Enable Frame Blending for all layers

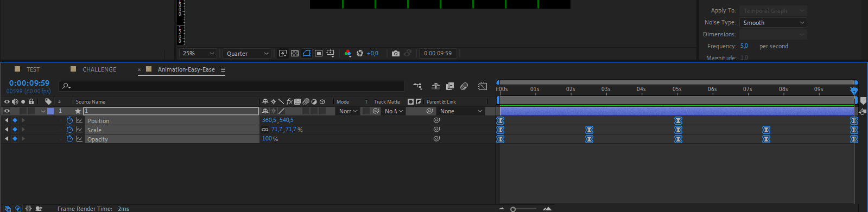(450, 86)
